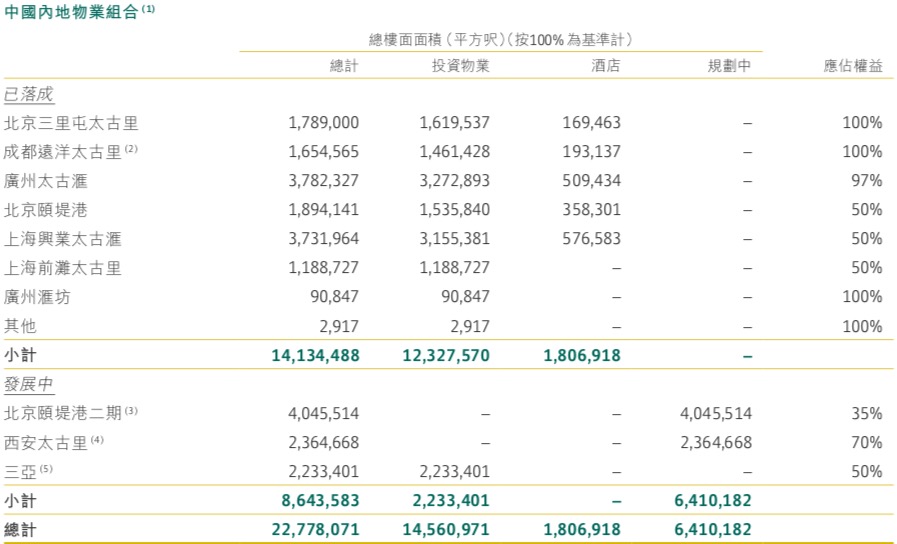Select the 97% attributable interest cell
Viewport: 897px width, 544px height.
(867, 181)
